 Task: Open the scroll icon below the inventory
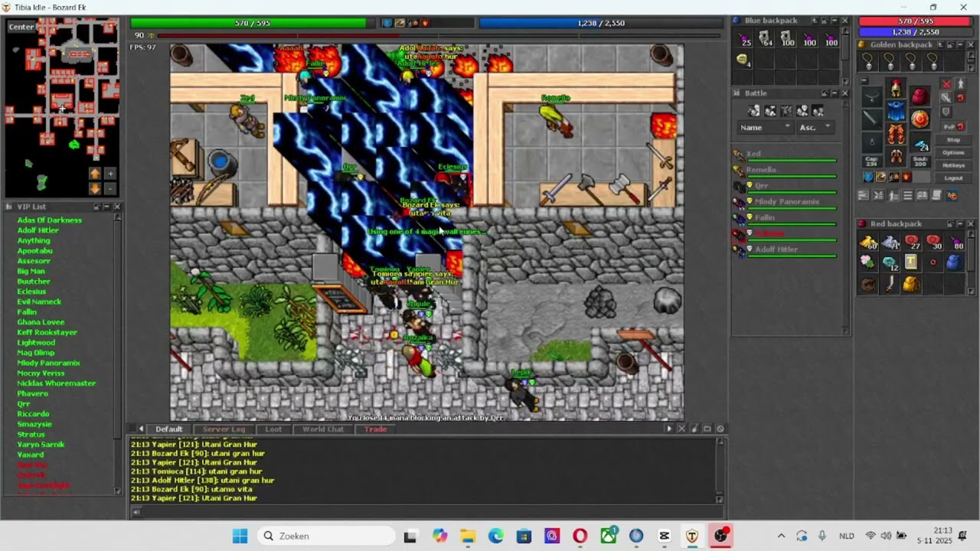(x=937, y=195)
